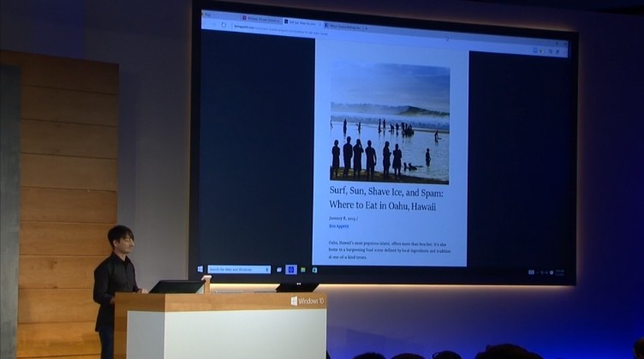Click the beach photo in the article
The image size is (644, 359).
390,122
